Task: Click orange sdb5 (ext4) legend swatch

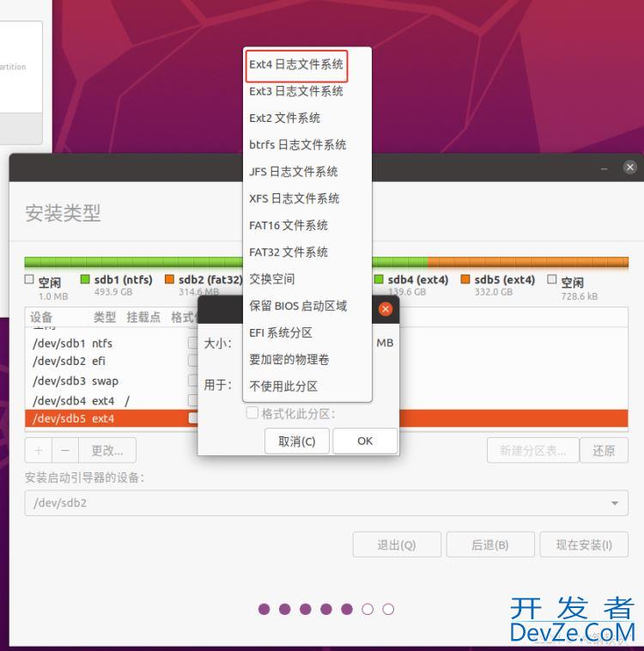Action: pyautogui.click(x=465, y=279)
